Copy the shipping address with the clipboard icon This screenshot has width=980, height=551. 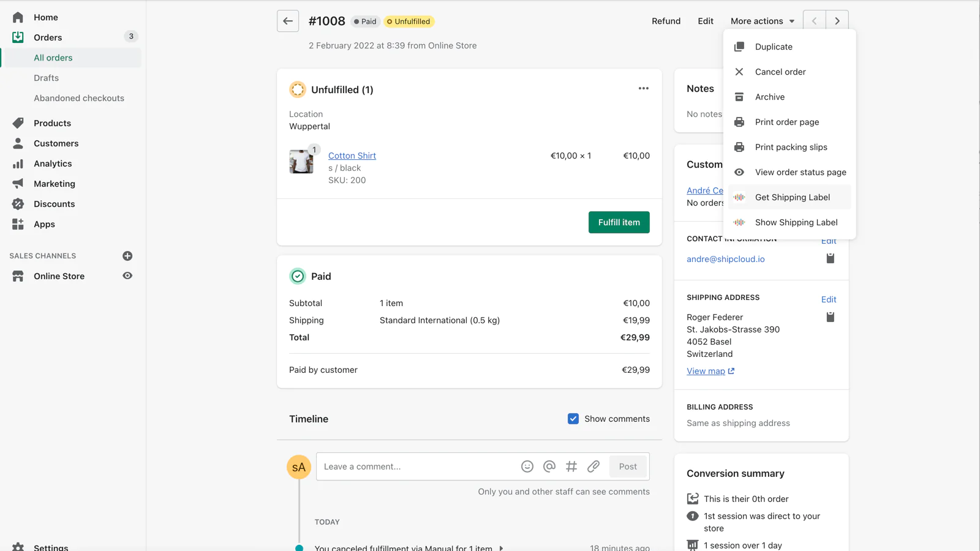pos(830,317)
